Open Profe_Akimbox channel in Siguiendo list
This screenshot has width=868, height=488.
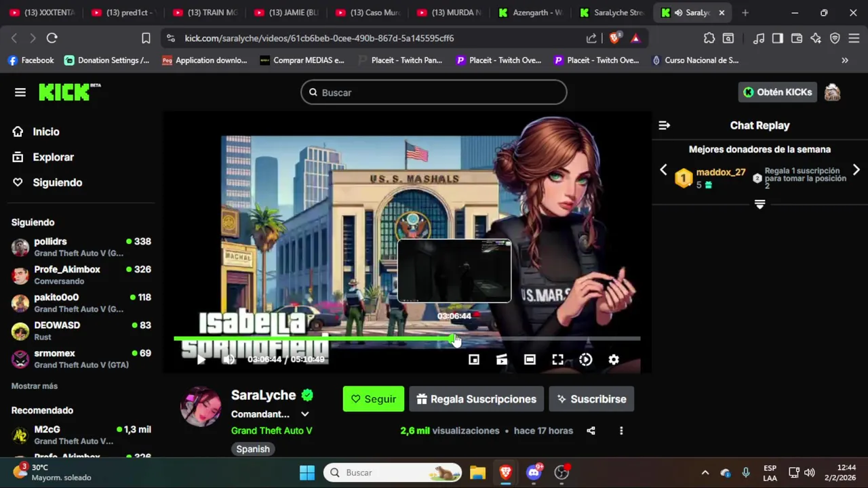[x=81, y=274]
